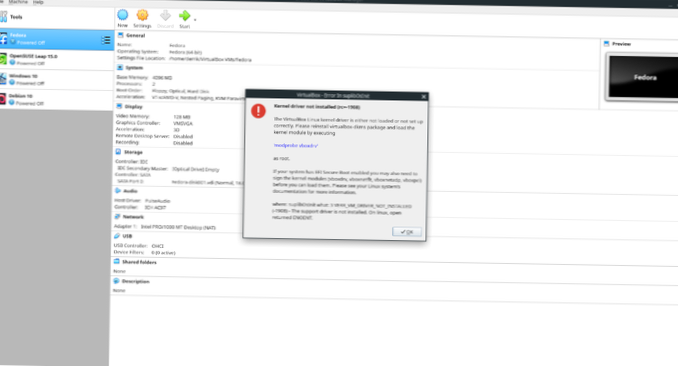678x366 pixels.
Task: Click the Description section icon
Action: [x=116, y=281]
